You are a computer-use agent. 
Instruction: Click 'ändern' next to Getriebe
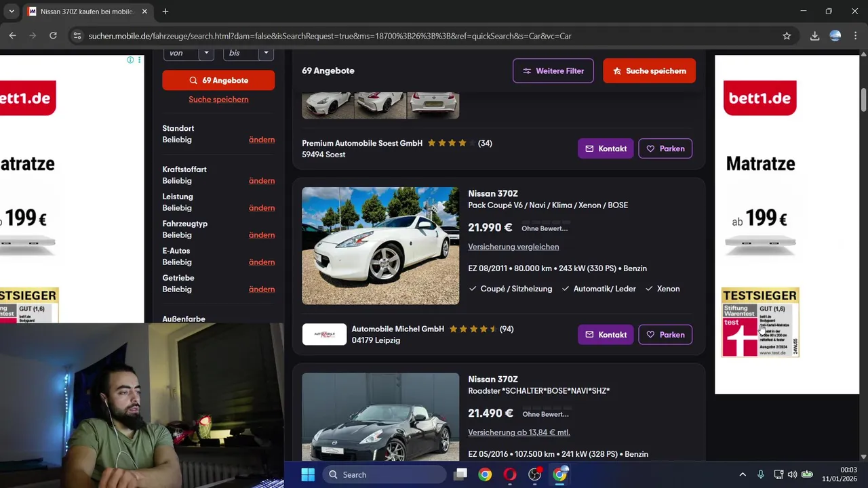coord(262,289)
